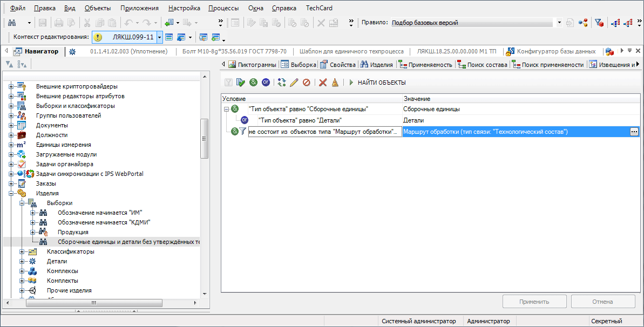The height and width of the screenshot is (327, 644).
Task: Click the gear icon beside Навигатор tab
Action: point(72,51)
